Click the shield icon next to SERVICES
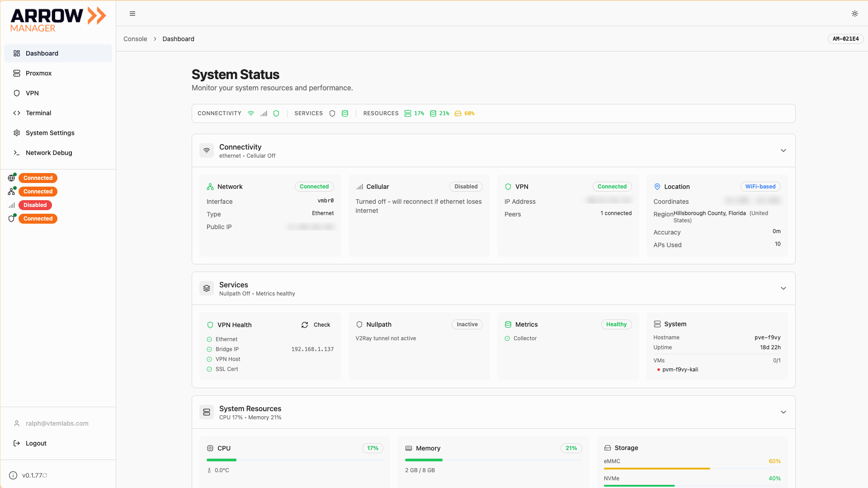The height and width of the screenshot is (488, 868). 332,113
